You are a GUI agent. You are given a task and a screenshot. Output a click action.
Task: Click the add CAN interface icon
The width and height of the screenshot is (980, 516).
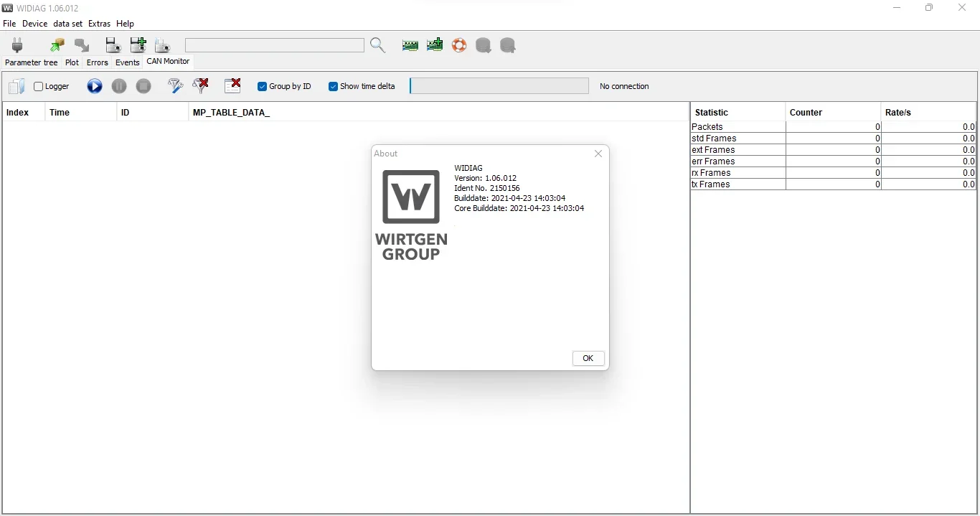434,44
